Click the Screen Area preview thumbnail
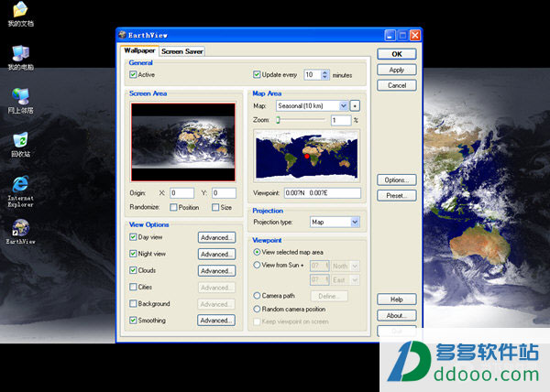Viewport: 550px width, 392px height. tap(183, 142)
